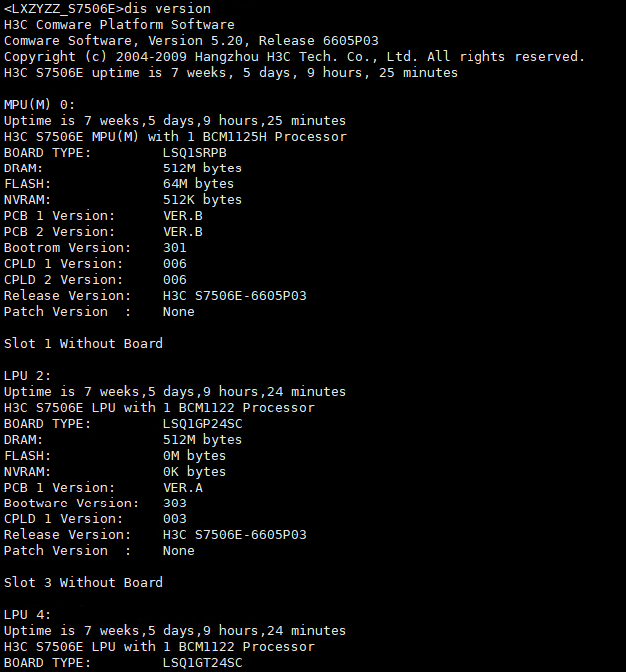The width and height of the screenshot is (626, 672).
Task: Click the "H3C Comware Platform Software" line
Action: (120, 25)
